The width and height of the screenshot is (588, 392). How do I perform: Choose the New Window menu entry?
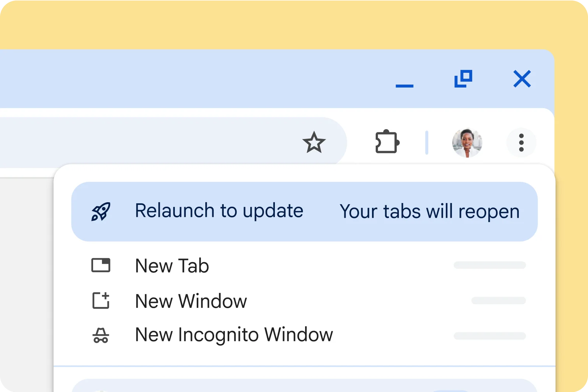(191, 301)
